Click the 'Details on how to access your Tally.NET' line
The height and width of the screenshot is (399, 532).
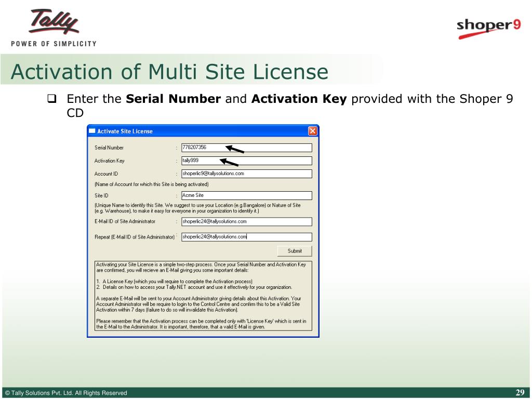(x=194, y=287)
